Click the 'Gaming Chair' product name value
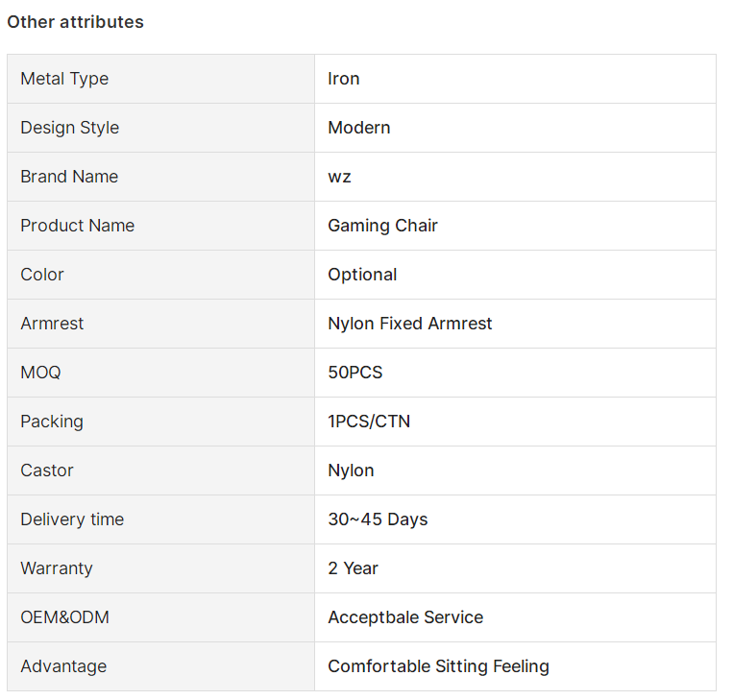Image resolution: width=733 pixels, height=700 pixels. pyautogui.click(x=383, y=226)
